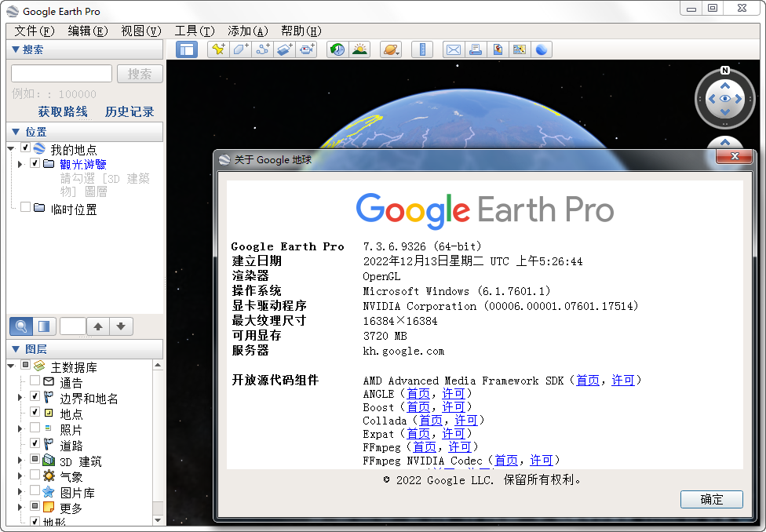Click the Add Placemark pushpin icon
This screenshot has height=532, width=766.
pos(217,49)
